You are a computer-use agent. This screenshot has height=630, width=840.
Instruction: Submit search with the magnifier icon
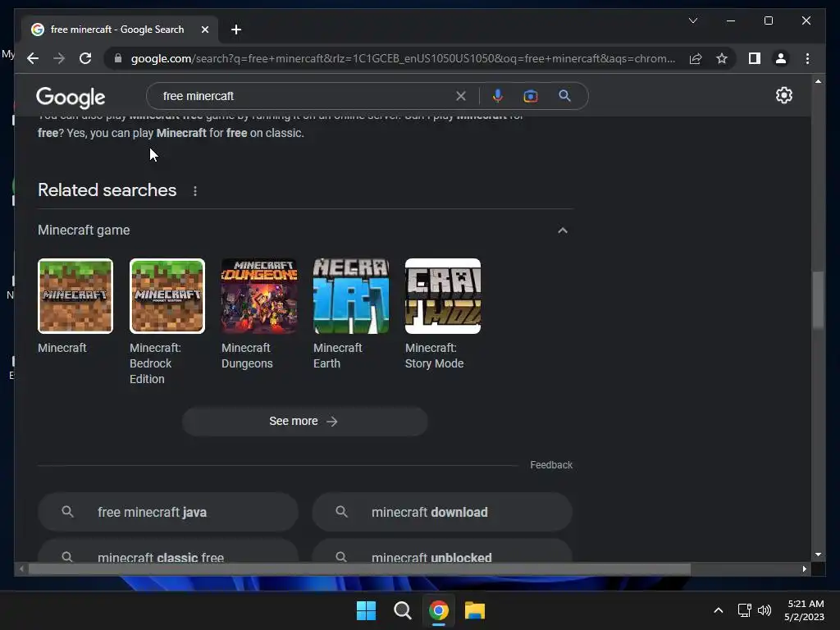(x=564, y=96)
